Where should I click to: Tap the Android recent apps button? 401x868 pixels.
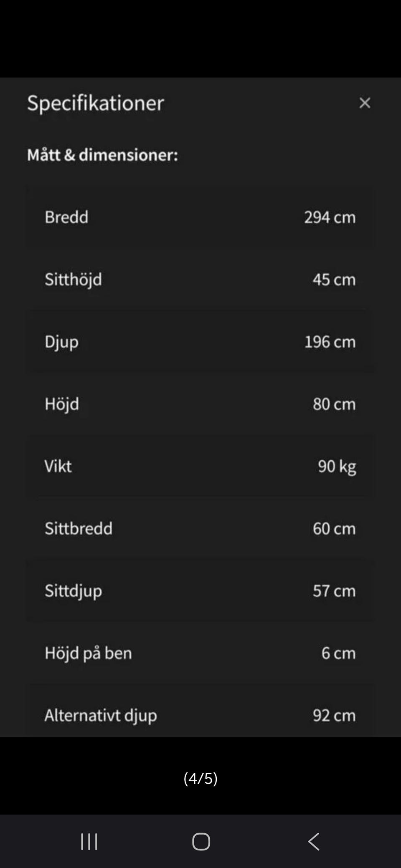click(x=89, y=841)
